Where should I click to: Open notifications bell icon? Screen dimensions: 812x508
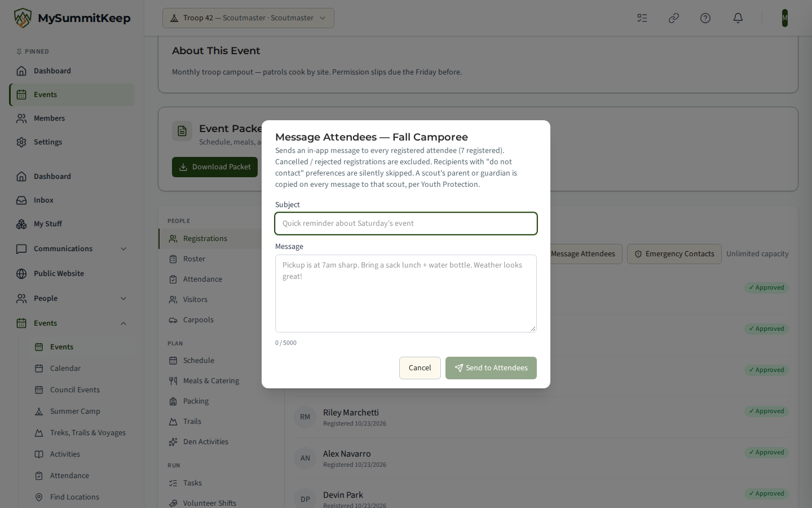[x=738, y=18]
